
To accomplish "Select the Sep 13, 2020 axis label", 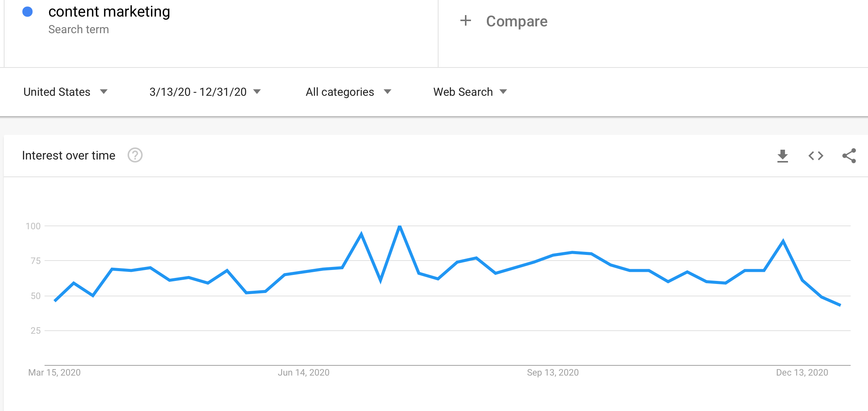I will coord(553,373).
